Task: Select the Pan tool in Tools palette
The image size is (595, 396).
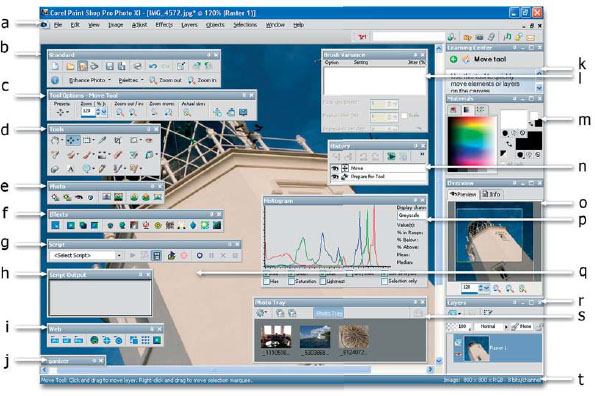Action: 55,141
